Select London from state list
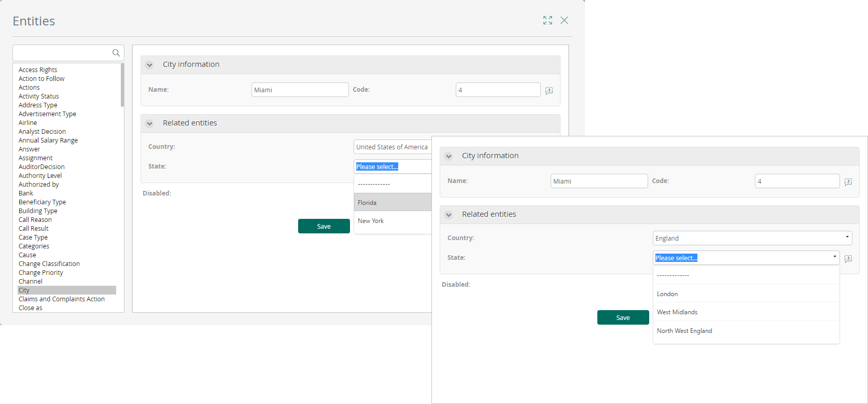The width and height of the screenshot is (868, 404). tap(746, 294)
